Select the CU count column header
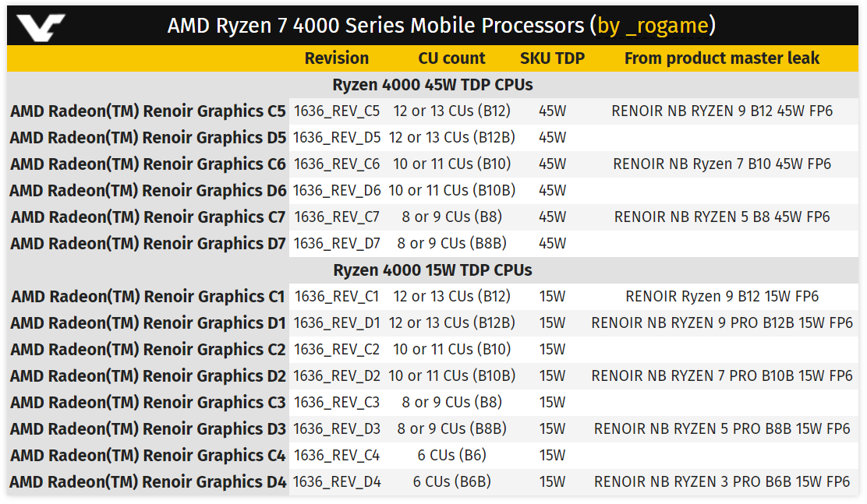Screen dimensions: 867x504 [451, 58]
